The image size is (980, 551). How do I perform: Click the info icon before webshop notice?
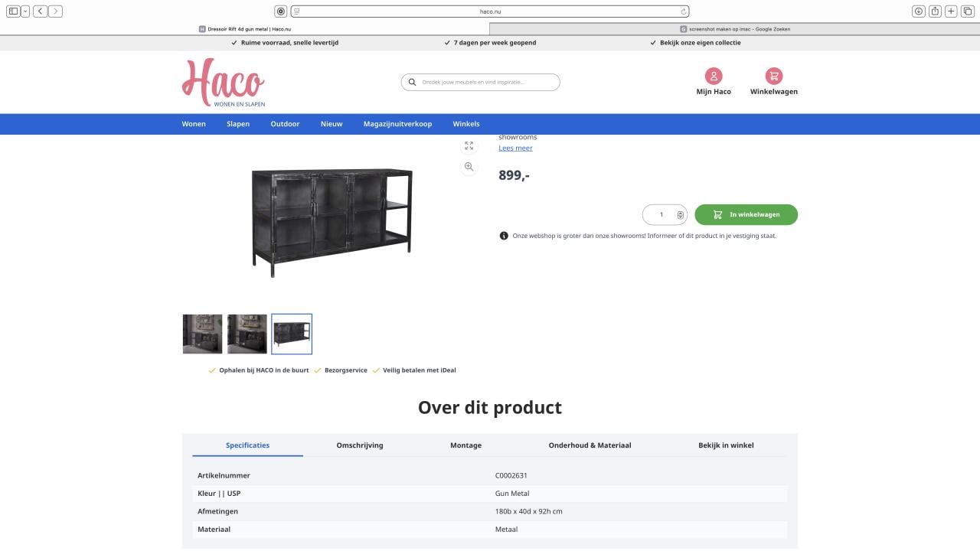pos(504,236)
